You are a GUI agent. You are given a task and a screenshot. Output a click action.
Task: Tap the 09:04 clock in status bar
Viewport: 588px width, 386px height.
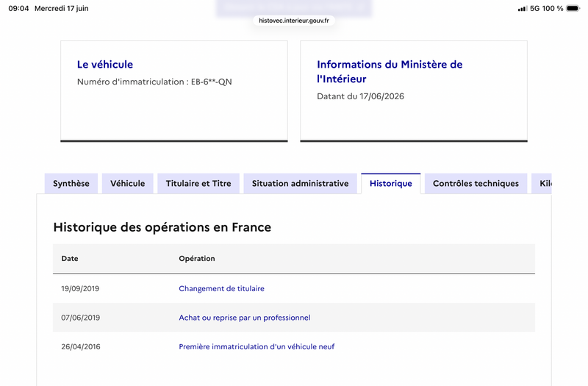(18, 8)
